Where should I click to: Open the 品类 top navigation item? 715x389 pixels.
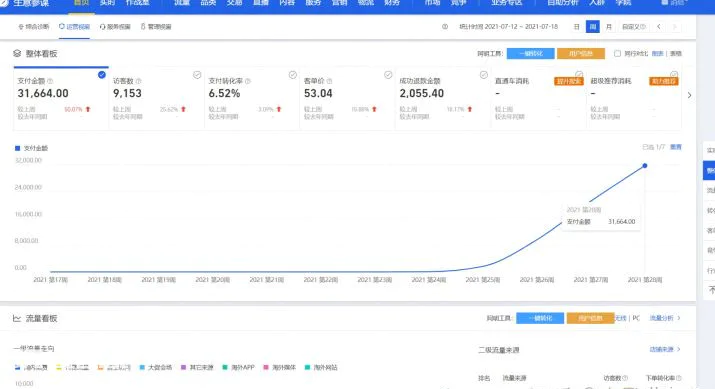click(x=208, y=3)
